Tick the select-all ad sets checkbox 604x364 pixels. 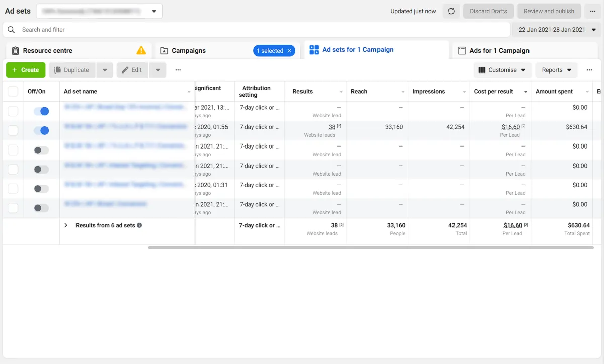click(13, 91)
